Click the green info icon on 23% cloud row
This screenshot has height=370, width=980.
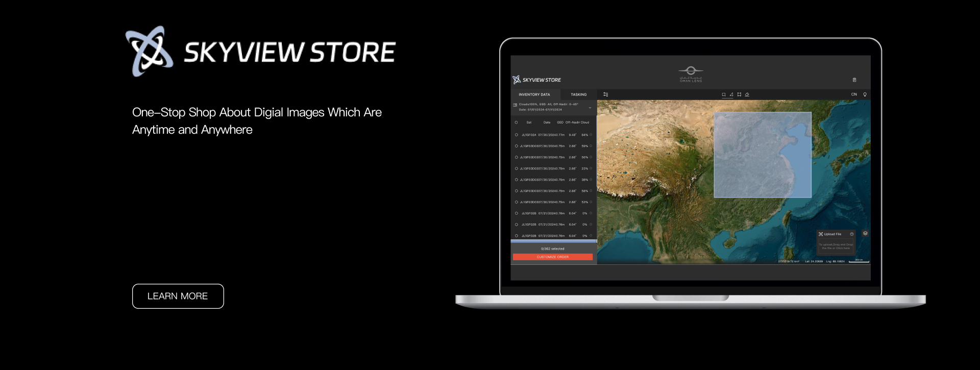591,168
